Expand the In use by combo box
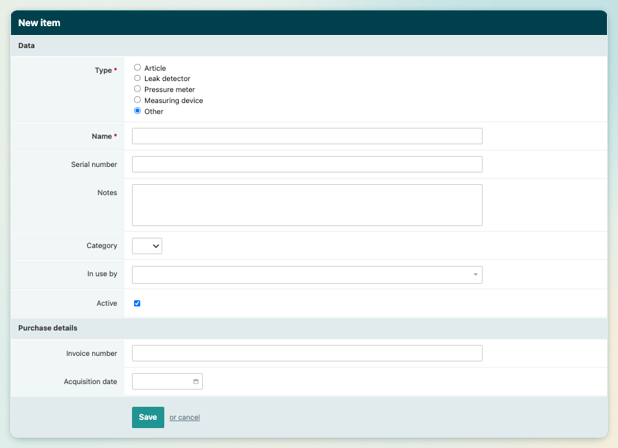618x448 pixels. (307, 274)
